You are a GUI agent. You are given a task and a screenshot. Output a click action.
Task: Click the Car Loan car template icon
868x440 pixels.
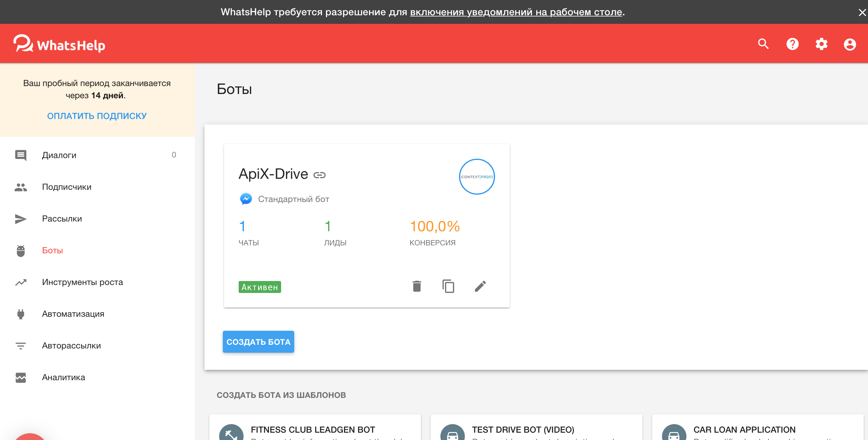tap(674, 433)
